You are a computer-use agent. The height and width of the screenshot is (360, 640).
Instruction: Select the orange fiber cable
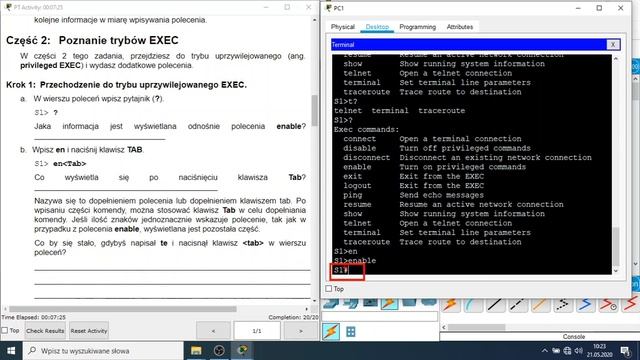[540, 305]
